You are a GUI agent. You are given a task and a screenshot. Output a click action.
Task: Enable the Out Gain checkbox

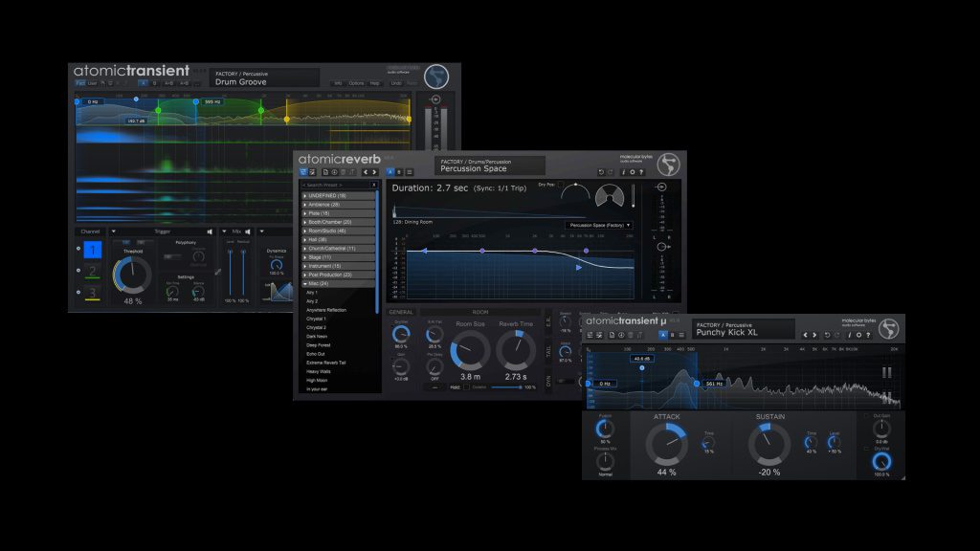click(x=867, y=415)
